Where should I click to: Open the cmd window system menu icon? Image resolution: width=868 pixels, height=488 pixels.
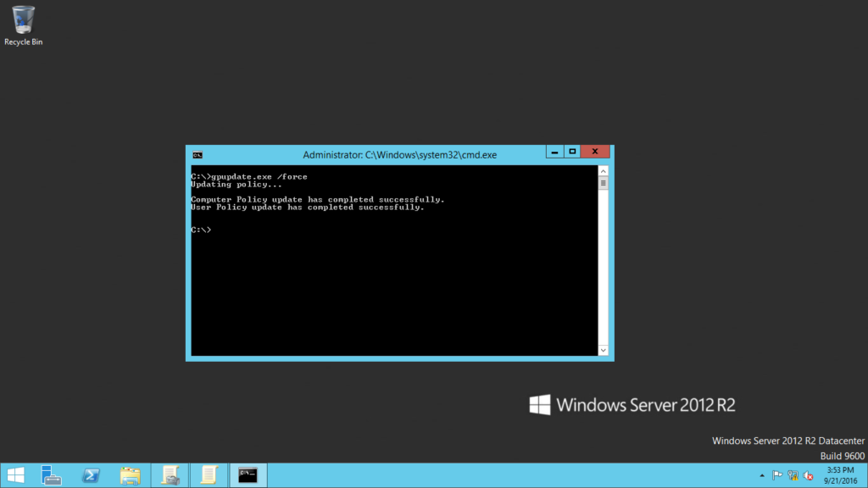[x=198, y=155]
